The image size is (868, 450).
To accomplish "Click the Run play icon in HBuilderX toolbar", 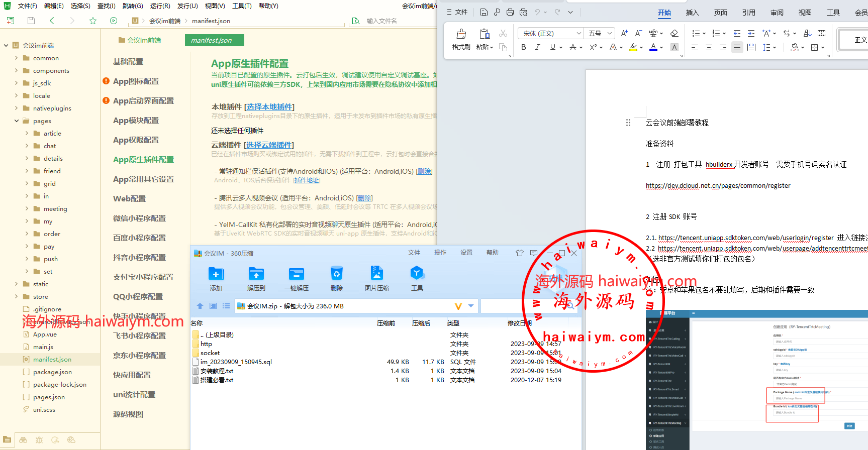I will pyautogui.click(x=114, y=21).
